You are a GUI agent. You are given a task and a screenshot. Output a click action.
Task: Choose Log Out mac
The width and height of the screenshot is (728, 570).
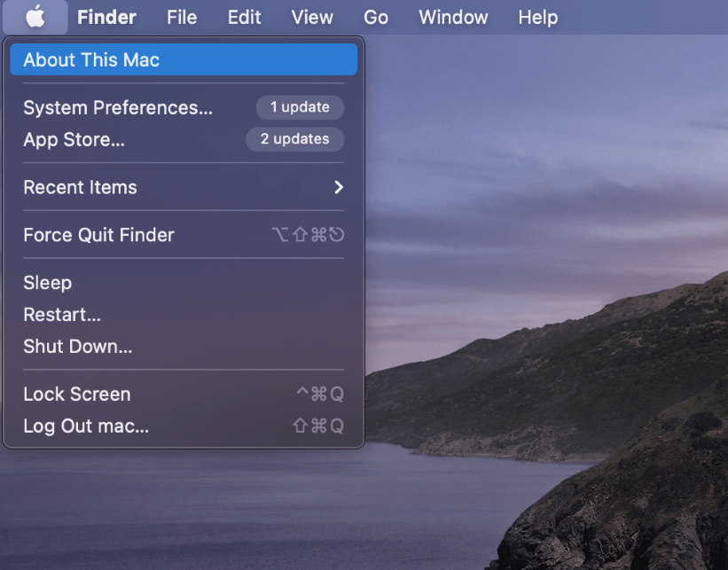pos(86,426)
